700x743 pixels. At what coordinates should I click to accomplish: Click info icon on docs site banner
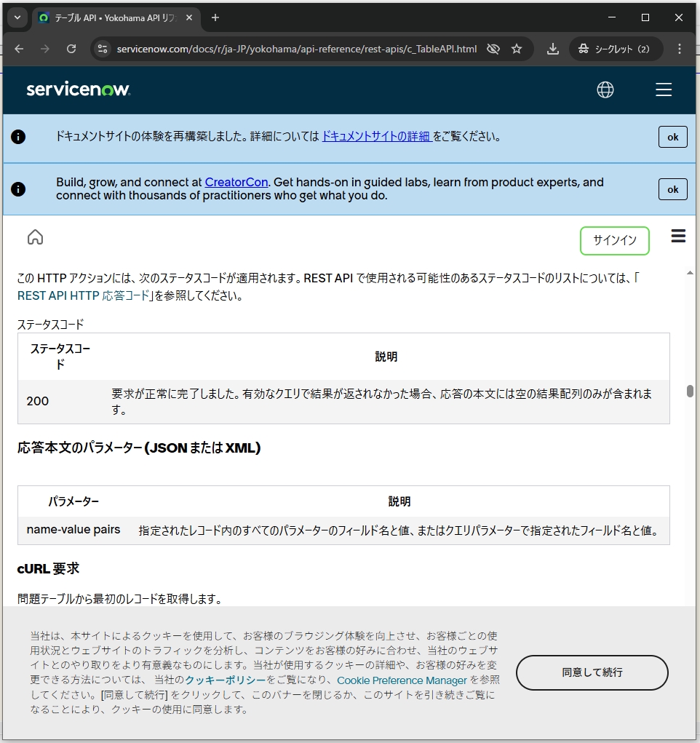18,137
